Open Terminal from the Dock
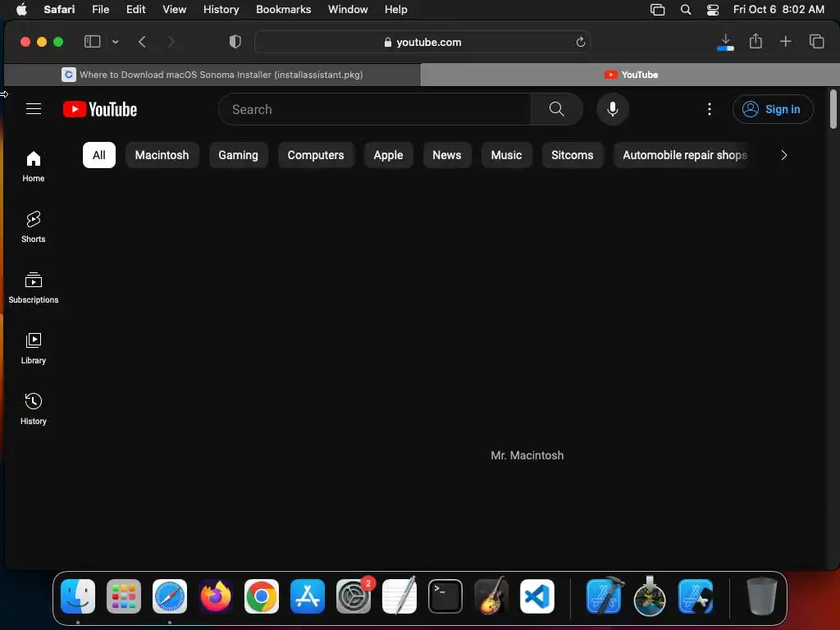 pyautogui.click(x=445, y=596)
